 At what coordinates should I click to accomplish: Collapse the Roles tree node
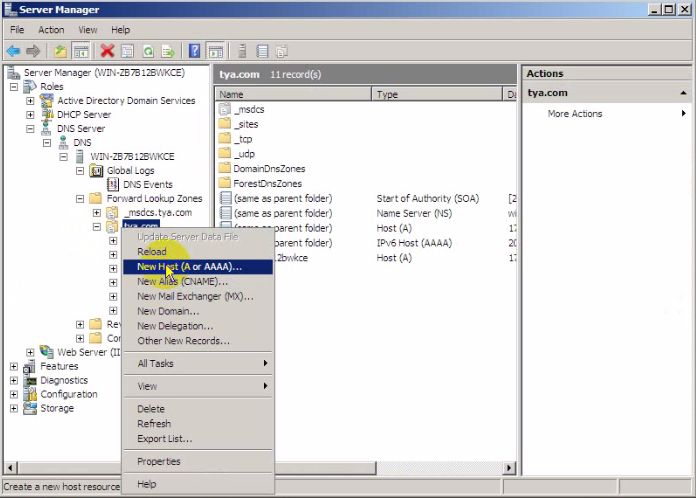click(14, 87)
